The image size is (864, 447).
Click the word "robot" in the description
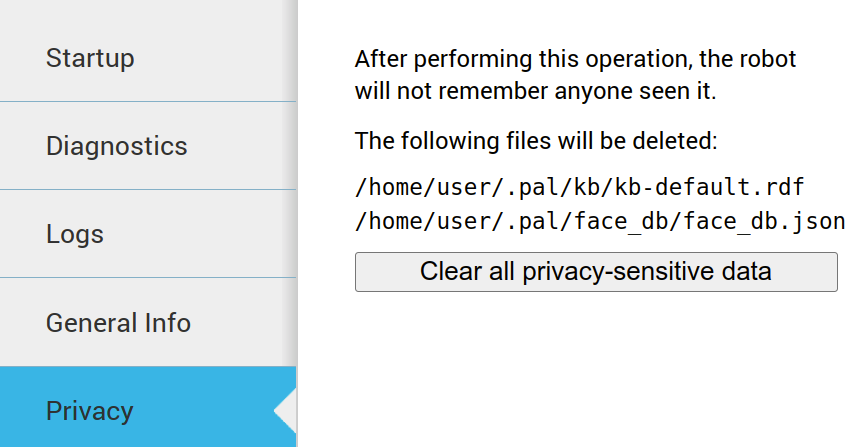point(770,59)
